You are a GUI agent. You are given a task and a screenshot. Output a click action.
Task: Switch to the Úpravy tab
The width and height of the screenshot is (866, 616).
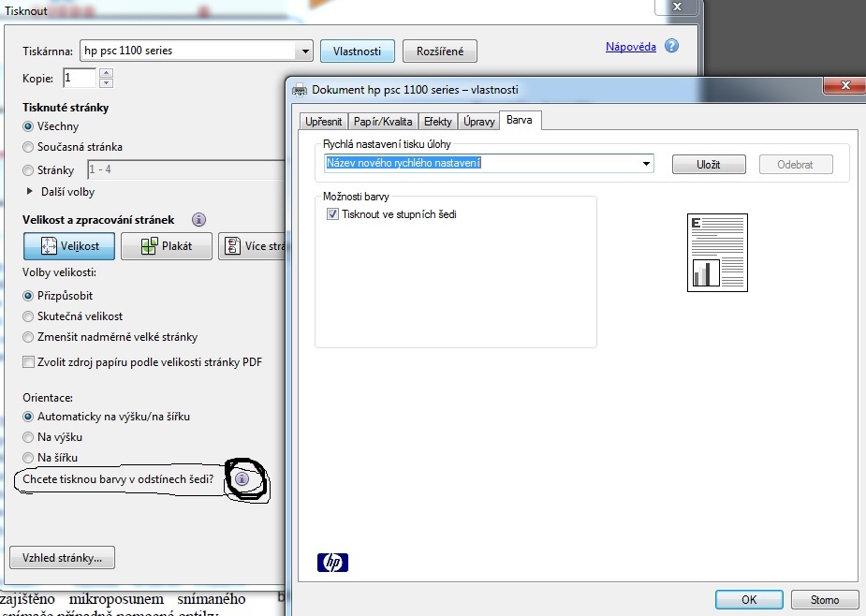478,121
